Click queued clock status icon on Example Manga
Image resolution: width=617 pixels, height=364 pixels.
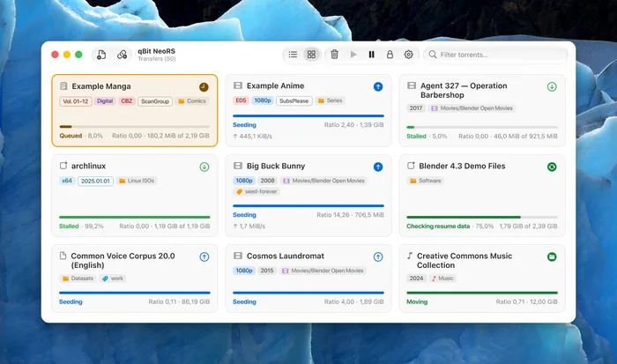tap(204, 87)
